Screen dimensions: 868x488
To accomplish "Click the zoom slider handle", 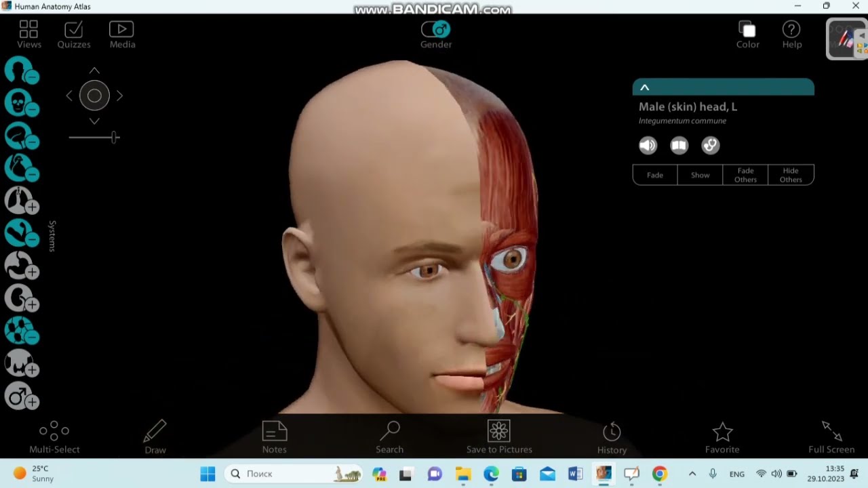I will tap(115, 138).
